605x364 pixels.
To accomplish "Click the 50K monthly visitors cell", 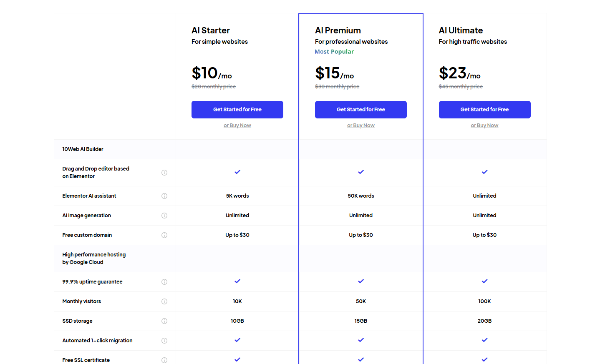I will 361,301.
